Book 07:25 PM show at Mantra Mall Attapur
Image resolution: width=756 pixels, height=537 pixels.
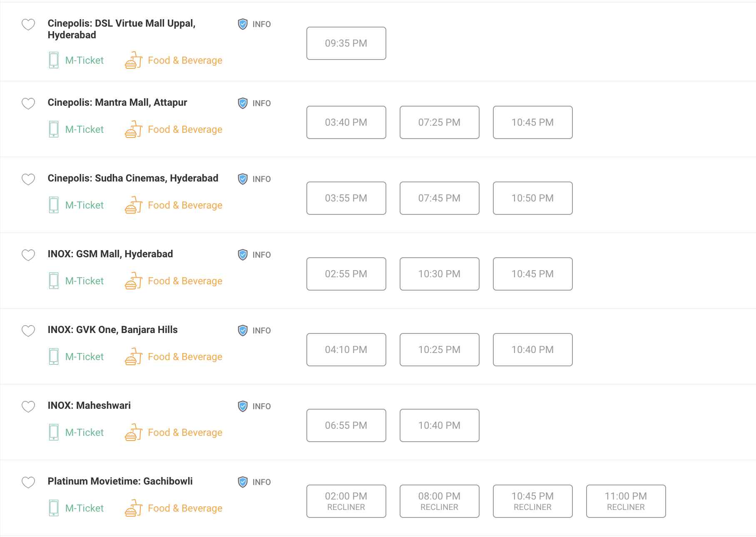tap(439, 122)
